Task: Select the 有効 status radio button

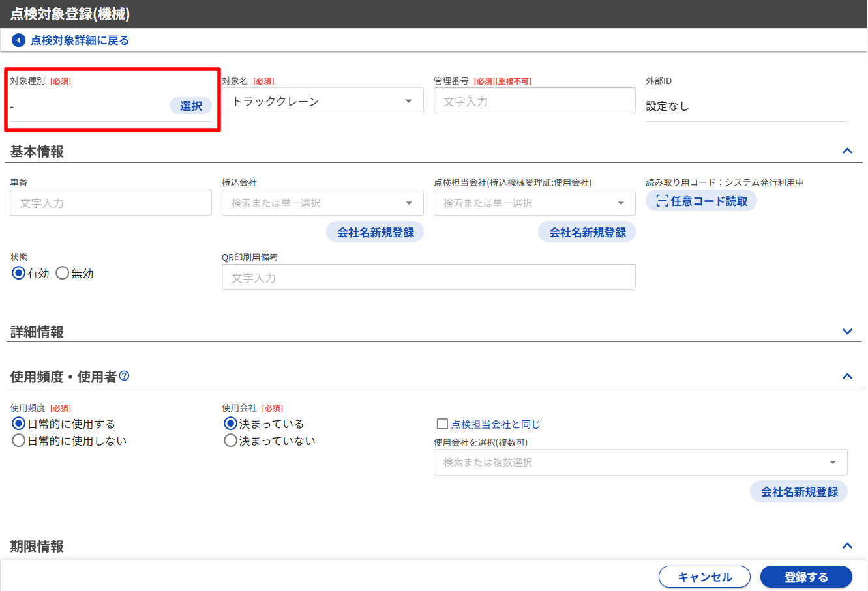Action: (19, 273)
